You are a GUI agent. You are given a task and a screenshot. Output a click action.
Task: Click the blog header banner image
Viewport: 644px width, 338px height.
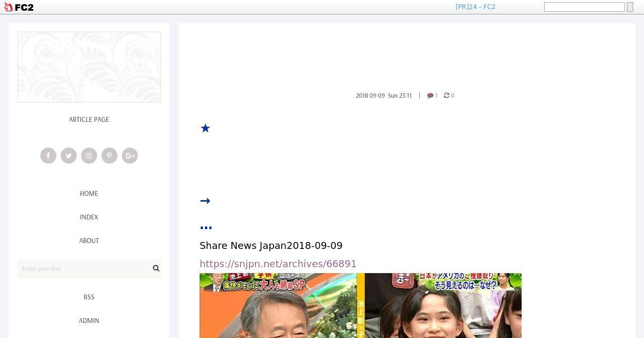(89, 67)
